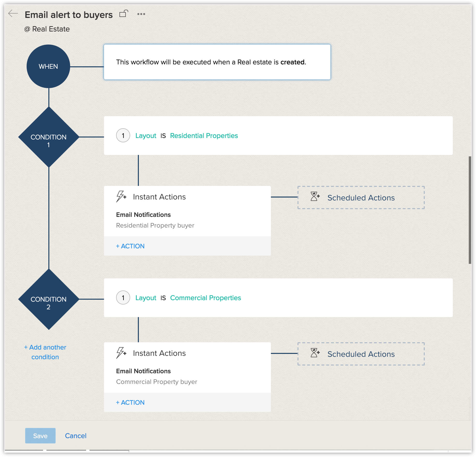Screen dimensions: 476x457
Task: Open the workflow execution trigger description box
Action: [217, 62]
